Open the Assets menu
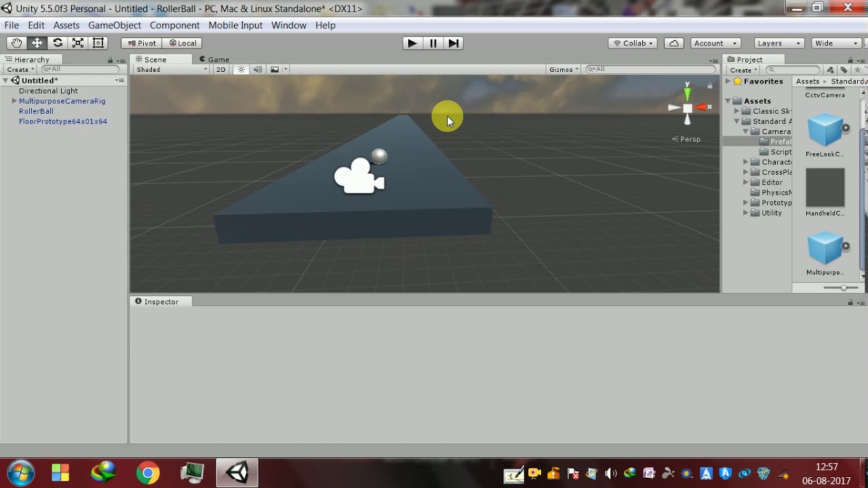Image resolution: width=868 pixels, height=488 pixels. [66, 25]
